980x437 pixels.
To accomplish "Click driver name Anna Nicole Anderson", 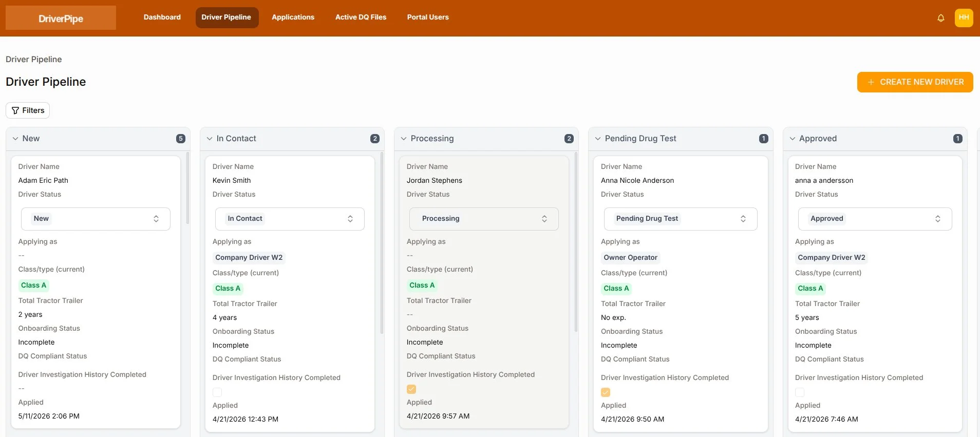I will pos(637,181).
